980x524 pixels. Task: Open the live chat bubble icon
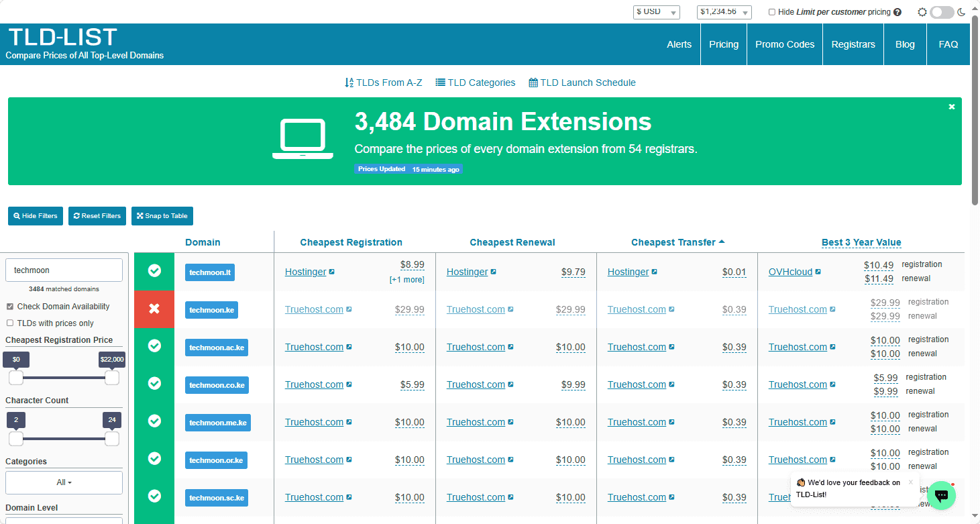pos(941,495)
